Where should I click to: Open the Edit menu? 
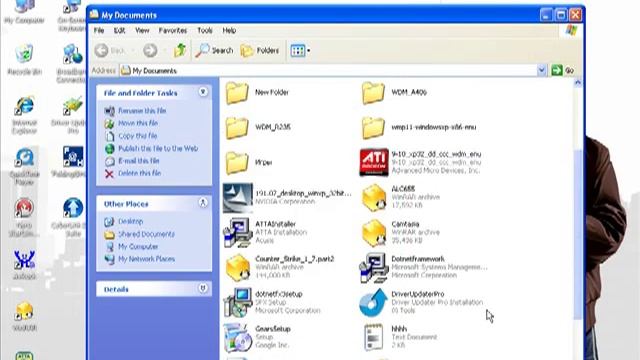[119, 31]
